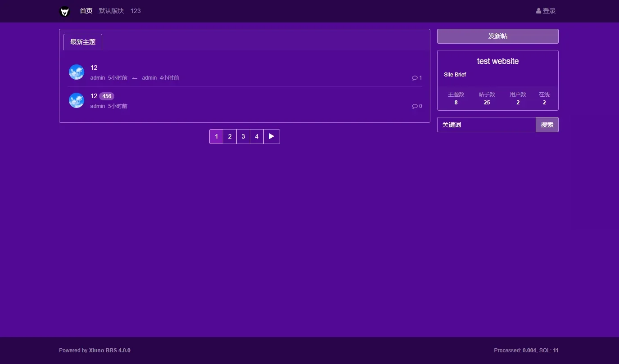Screen dimensions: 619x364
Task: Go to pagination page 3
Action: [x=243, y=136]
